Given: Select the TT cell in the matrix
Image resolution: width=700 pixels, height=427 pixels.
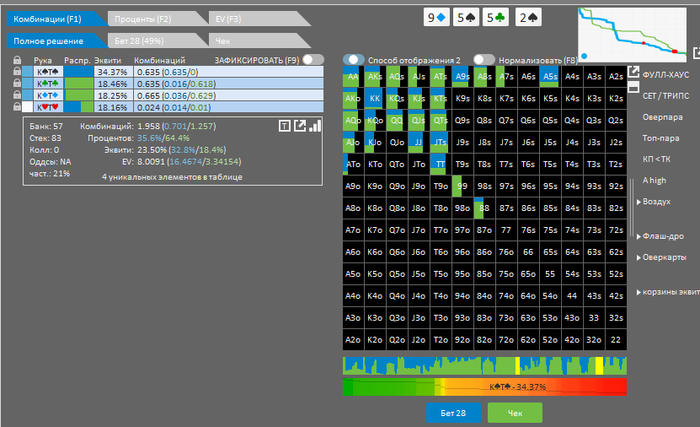Looking at the screenshot, I should pos(440,164).
